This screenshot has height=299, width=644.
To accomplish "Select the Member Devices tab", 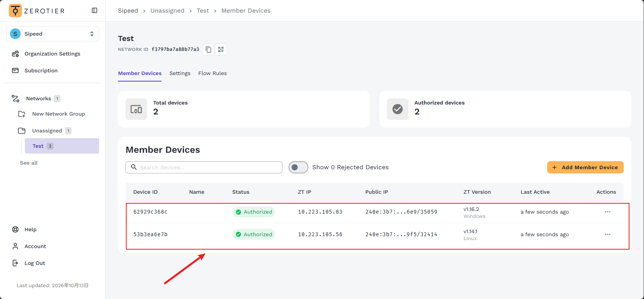I will (140, 73).
